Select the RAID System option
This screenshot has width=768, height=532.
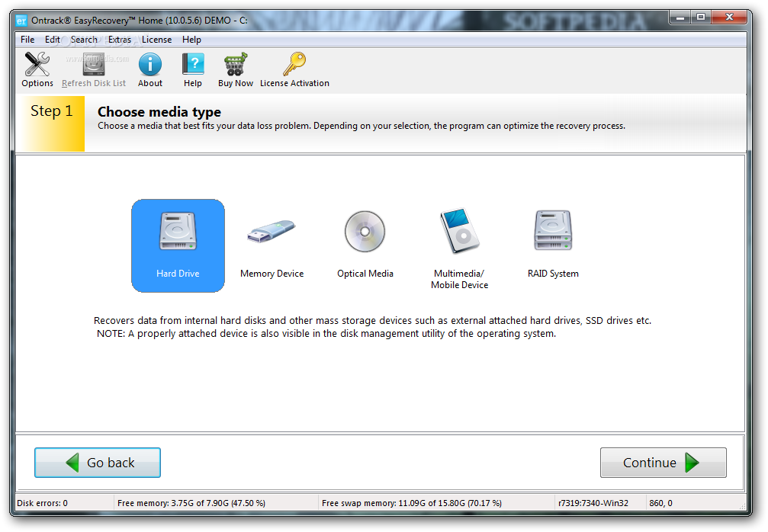point(553,245)
